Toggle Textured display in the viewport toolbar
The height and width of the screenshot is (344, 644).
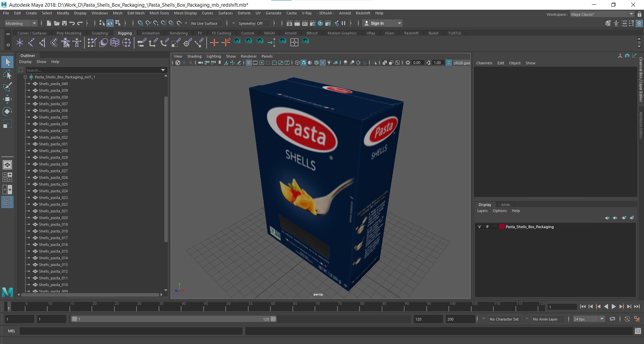tap(323, 63)
